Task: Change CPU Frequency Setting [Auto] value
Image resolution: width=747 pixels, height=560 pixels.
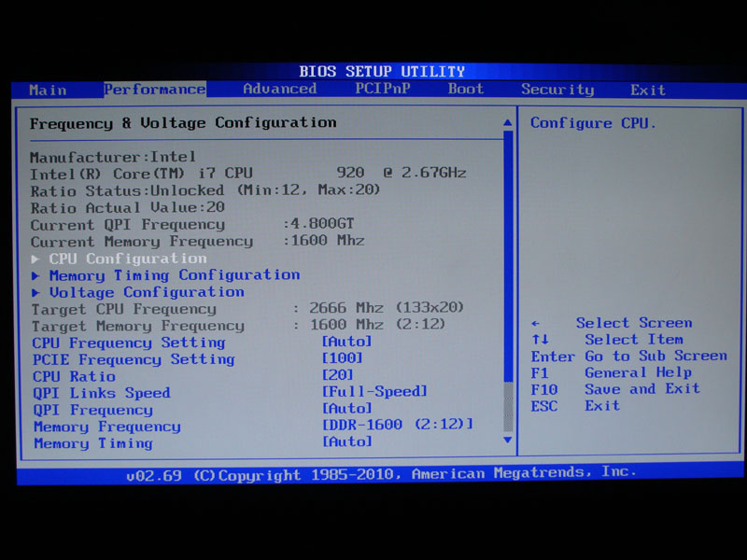Action: pos(346,342)
